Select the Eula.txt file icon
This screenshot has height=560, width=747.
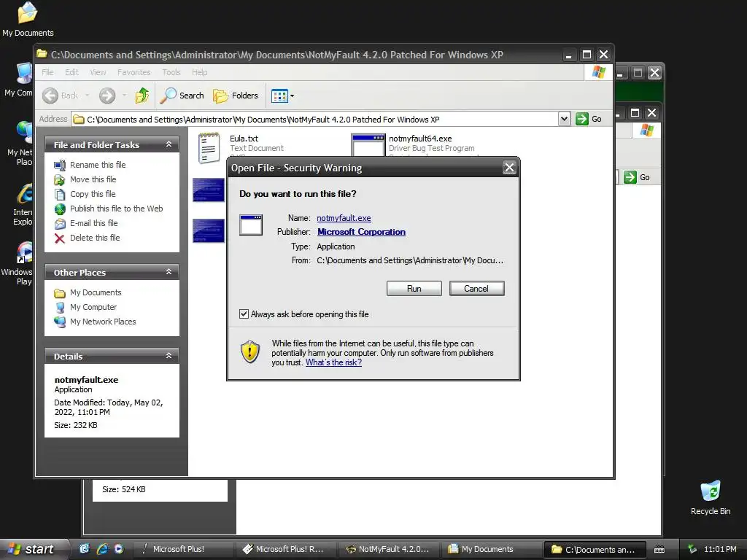(x=209, y=147)
